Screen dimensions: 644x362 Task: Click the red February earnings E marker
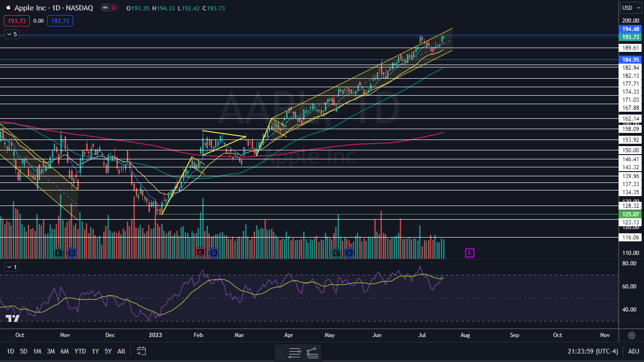200,253
